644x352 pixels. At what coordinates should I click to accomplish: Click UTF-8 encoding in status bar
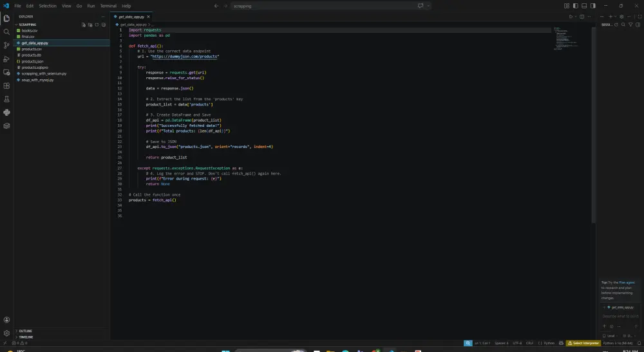tap(517, 343)
